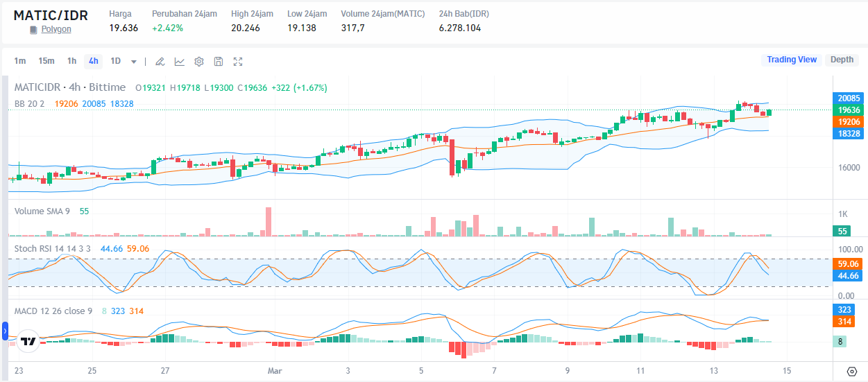868x382 pixels.
Task: Click the MACD 12 26 close 9 label
Action: [x=53, y=311]
